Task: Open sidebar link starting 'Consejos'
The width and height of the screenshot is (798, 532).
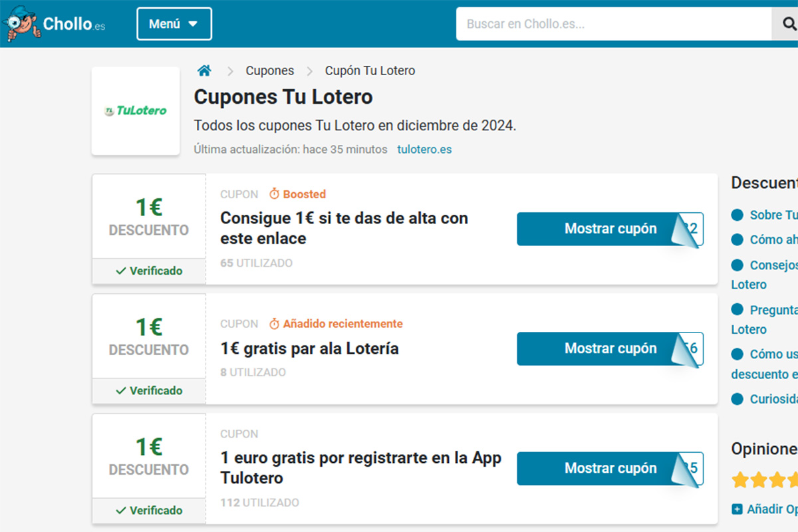Action: point(765,275)
